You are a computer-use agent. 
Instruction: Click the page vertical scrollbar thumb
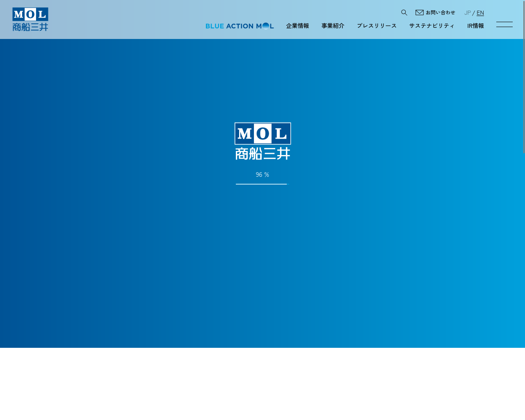tap(524, 76)
